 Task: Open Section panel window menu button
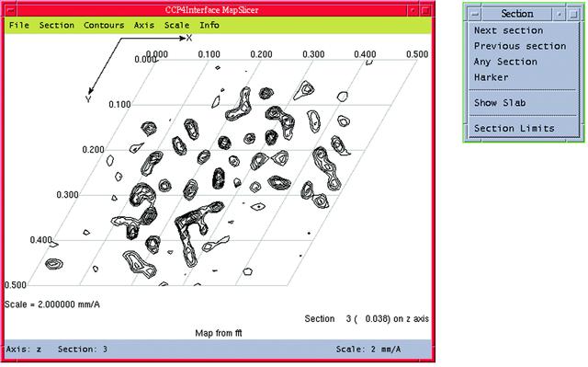coord(475,15)
